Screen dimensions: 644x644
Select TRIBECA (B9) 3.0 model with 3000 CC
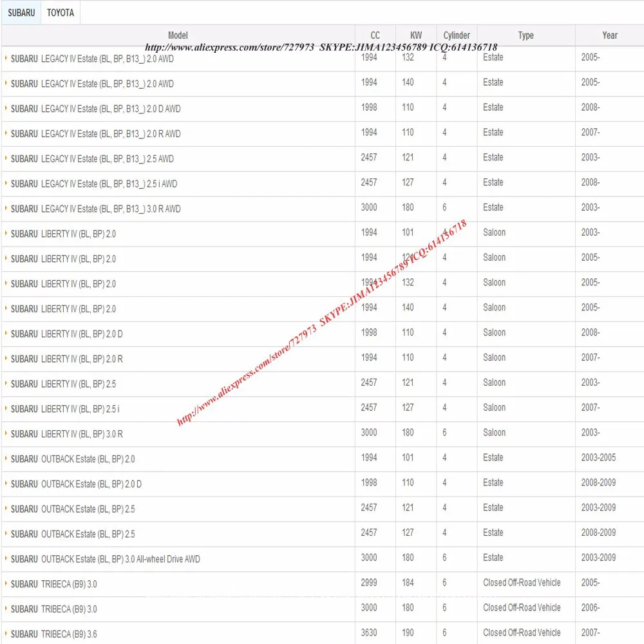pyautogui.click(x=54, y=609)
